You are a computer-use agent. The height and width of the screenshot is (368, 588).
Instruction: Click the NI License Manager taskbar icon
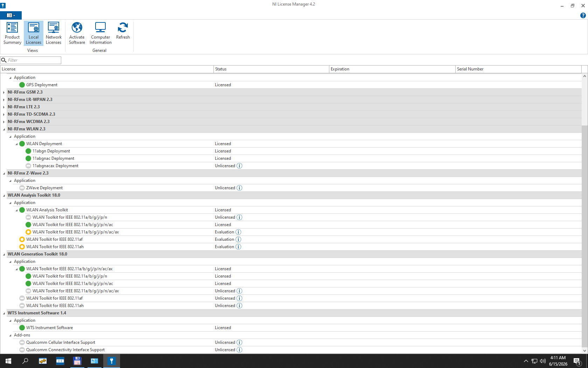[x=112, y=361]
